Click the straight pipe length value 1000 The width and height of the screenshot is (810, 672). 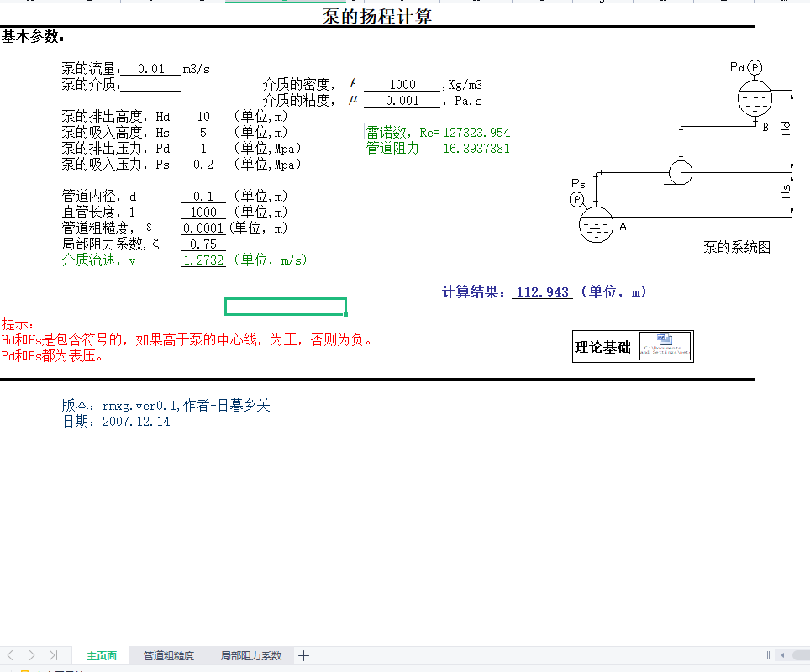point(203,213)
